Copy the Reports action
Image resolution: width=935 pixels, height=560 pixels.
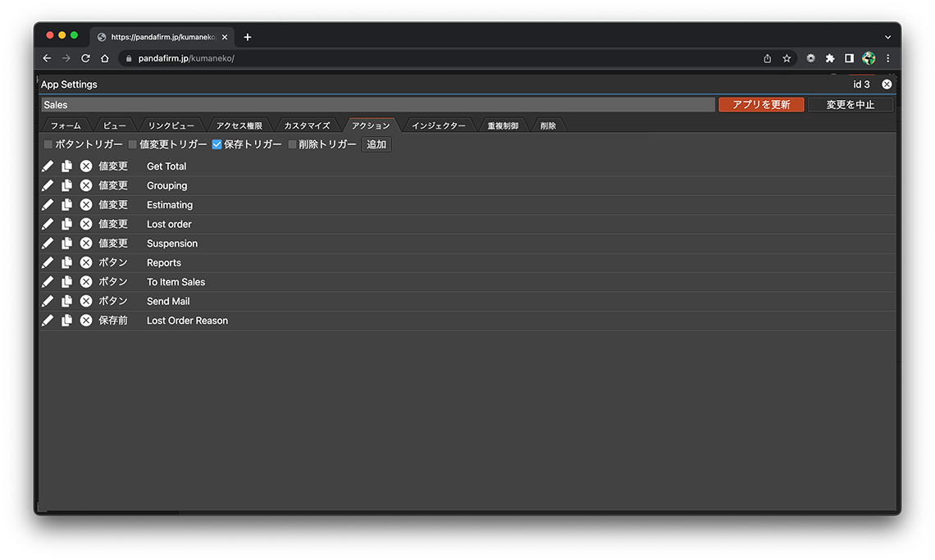coord(66,262)
